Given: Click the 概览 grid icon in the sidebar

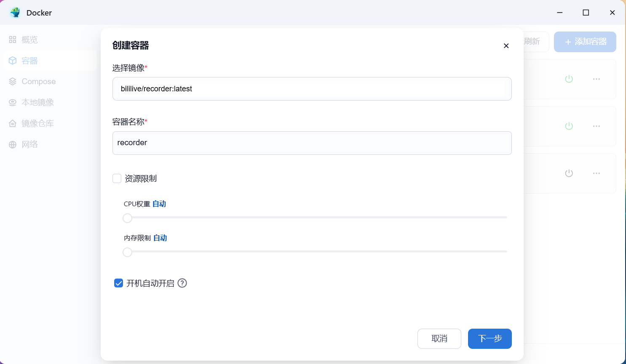Looking at the screenshot, I should click(13, 40).
